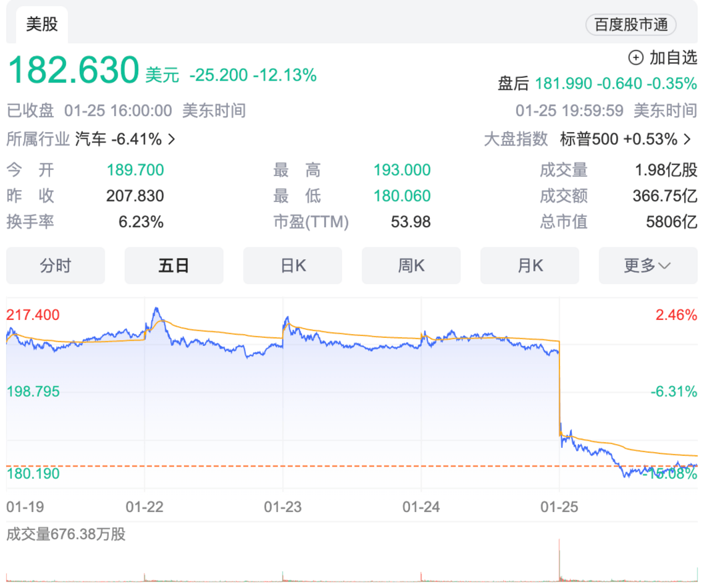Select the 美股 market tab
720x588 pixels.
pos(42,24)
